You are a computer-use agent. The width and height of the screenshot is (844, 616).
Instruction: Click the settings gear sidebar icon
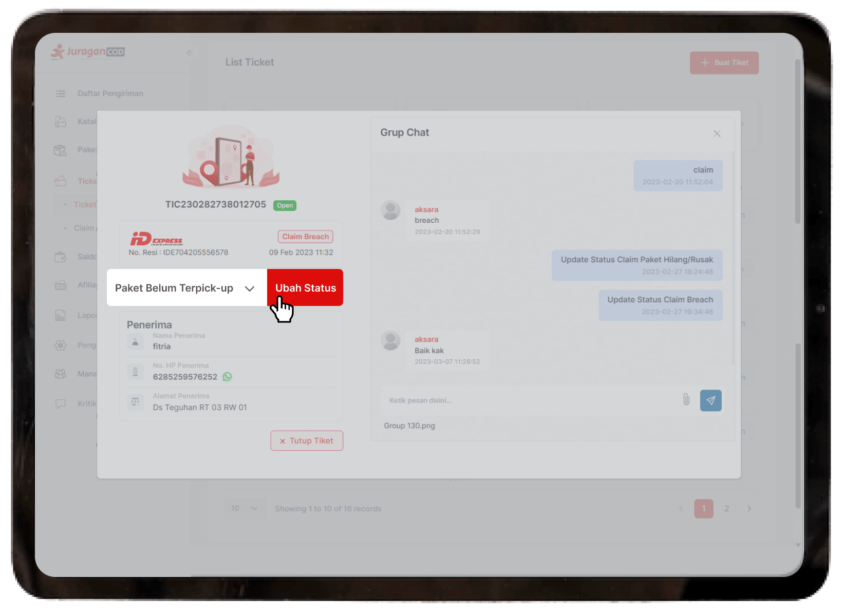pos(61,345)
